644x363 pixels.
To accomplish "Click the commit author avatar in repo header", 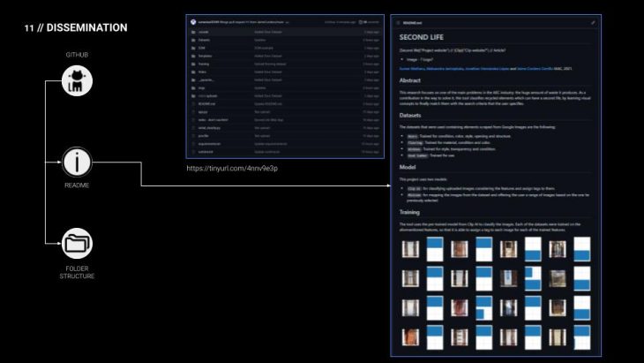I will pyautogui.click(x=193, y=20).
